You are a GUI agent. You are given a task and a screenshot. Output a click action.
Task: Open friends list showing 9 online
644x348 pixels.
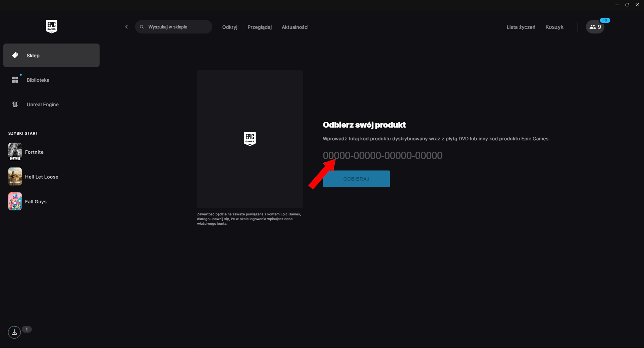coord(595,27)
